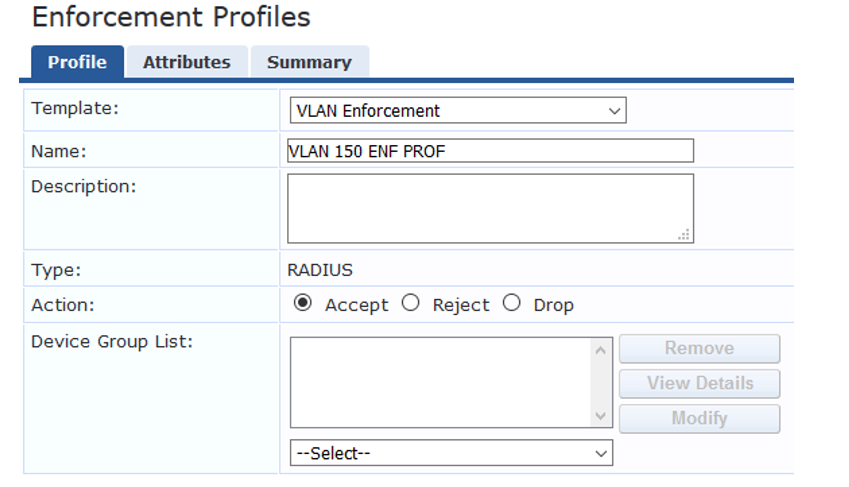Expand the --Select-- device group dropdown
This screenshot has width=849, height=487.
[451, 453]
